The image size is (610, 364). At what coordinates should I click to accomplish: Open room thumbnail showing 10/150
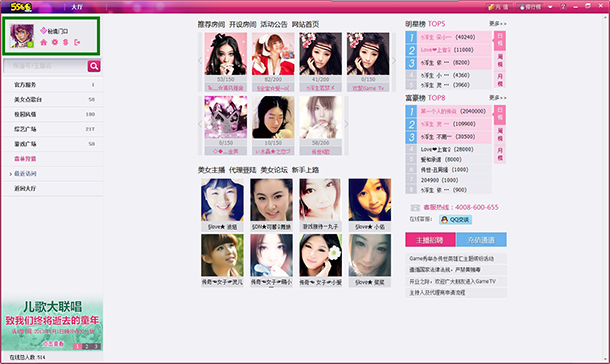pyautogui.click(x=273, y=117)
